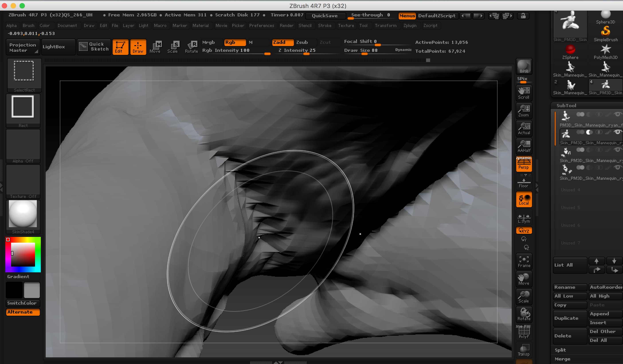
Task: Activate the Rotate mode icon in top toolbar
Action: 192,47
